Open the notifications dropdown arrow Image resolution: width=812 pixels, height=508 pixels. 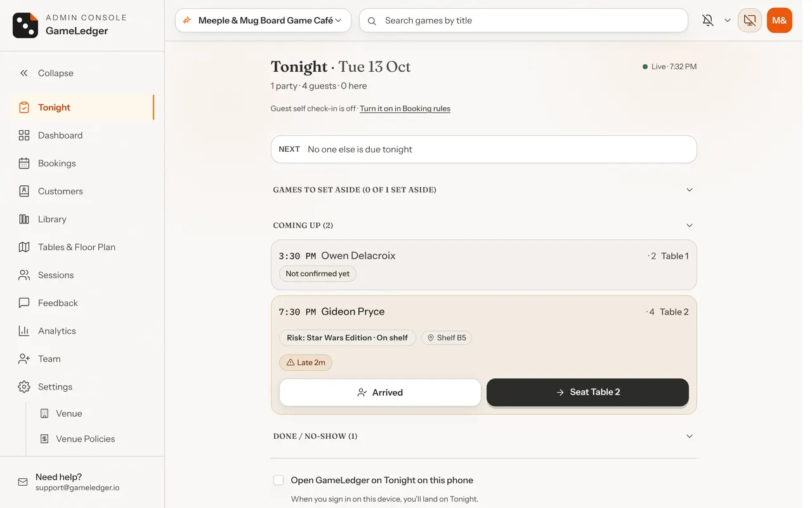pos(728,20)
